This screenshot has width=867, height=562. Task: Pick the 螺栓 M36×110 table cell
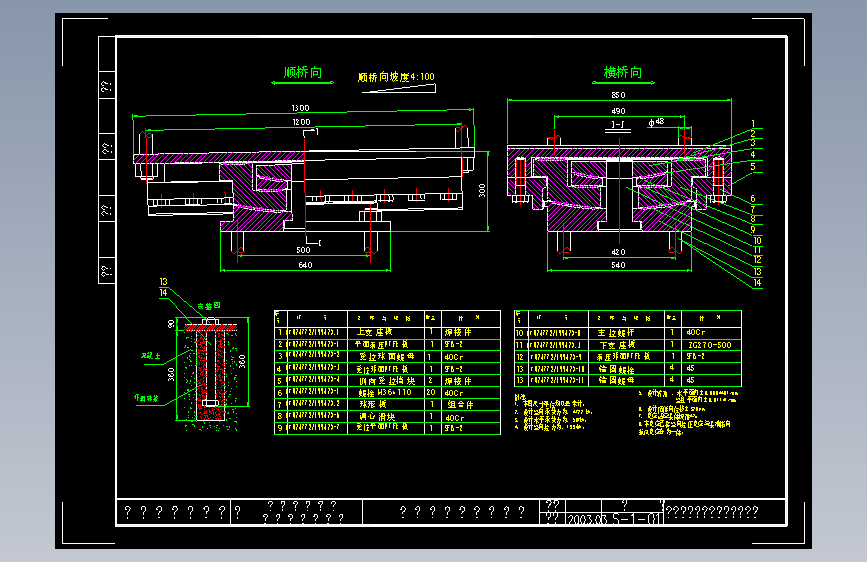tap(386, 392)
